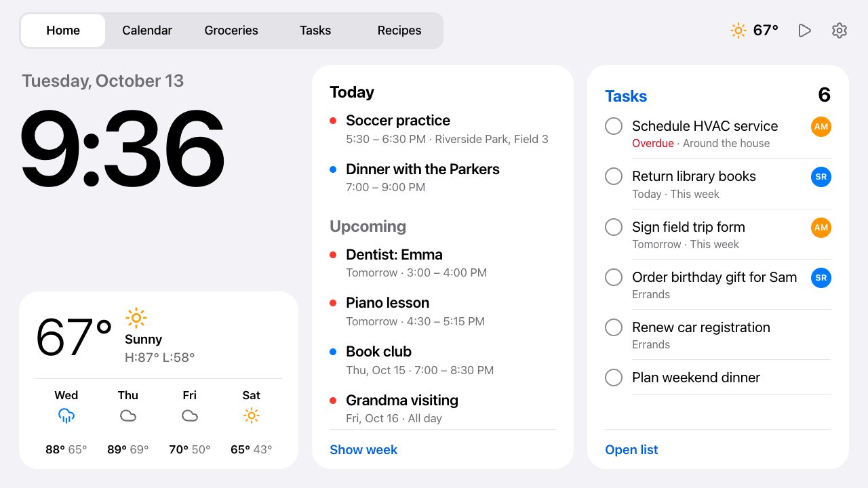
Task: Click the AM avatar on Sign field trip form
Action: [821, 228]
